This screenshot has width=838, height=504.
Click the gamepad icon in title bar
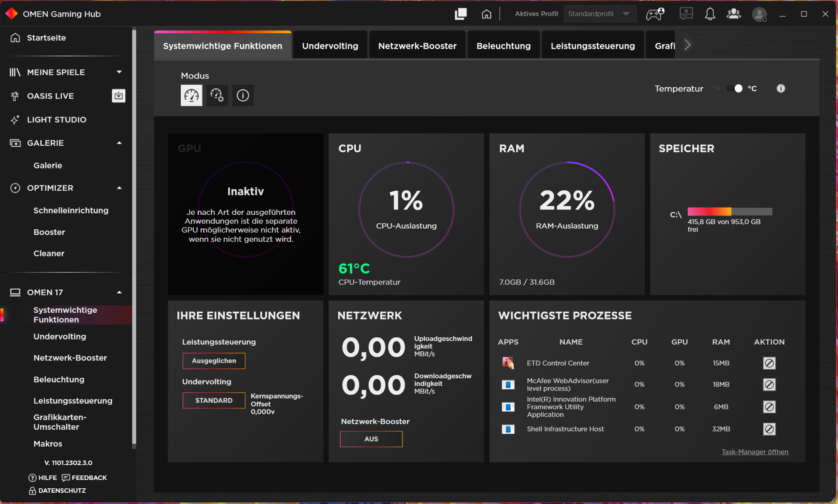point(655,14)
